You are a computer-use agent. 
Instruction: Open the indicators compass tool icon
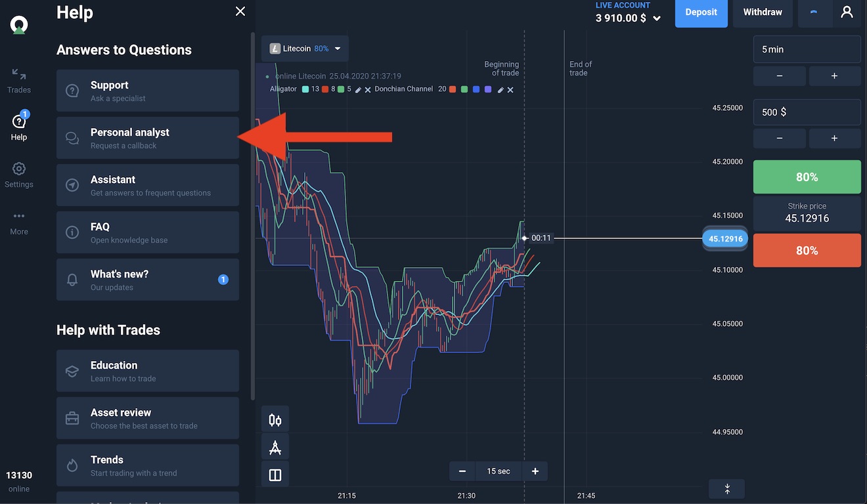275,448
